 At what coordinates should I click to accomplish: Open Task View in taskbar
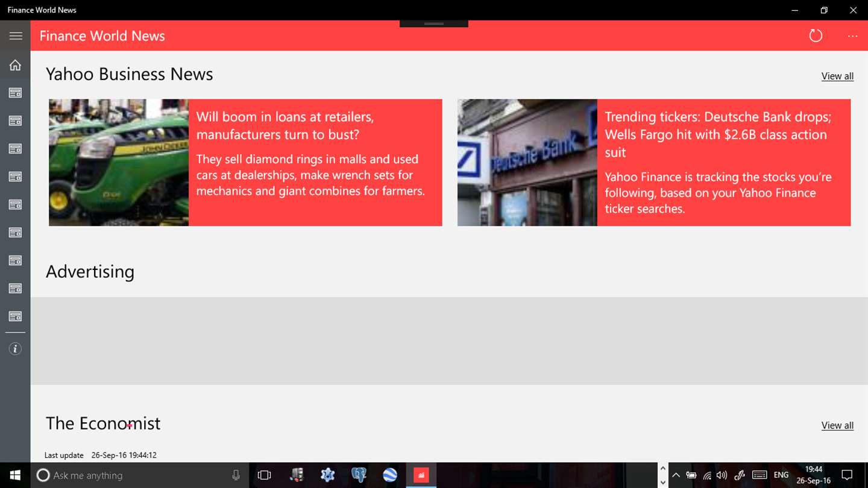(x=265, y=475)
